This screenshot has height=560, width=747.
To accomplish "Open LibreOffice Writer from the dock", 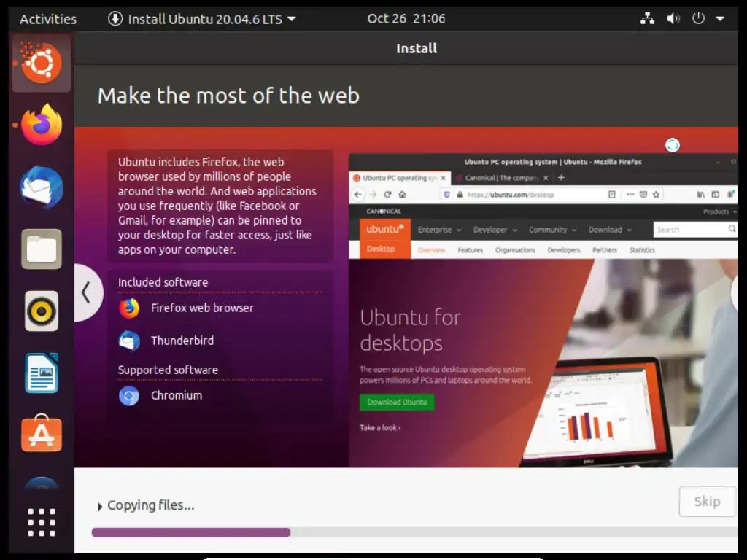I will pos(42,373).
